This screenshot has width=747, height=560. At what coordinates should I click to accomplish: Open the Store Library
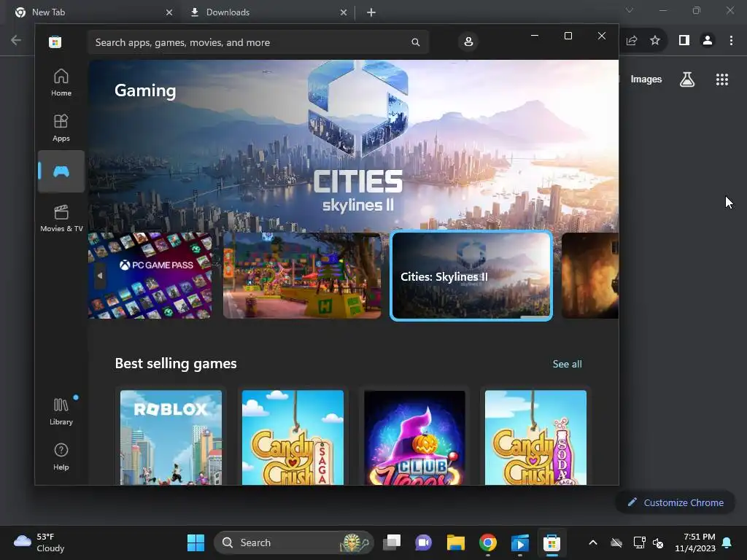coord(61,411)
